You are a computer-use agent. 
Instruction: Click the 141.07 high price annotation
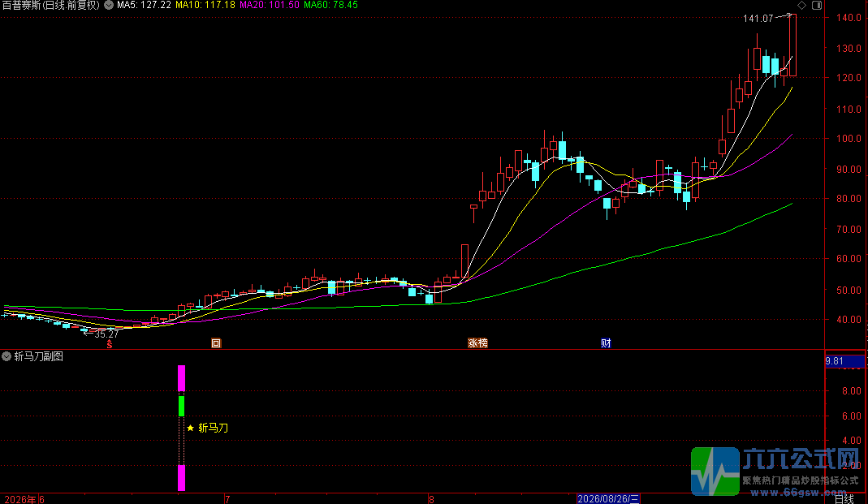(758, 18)
